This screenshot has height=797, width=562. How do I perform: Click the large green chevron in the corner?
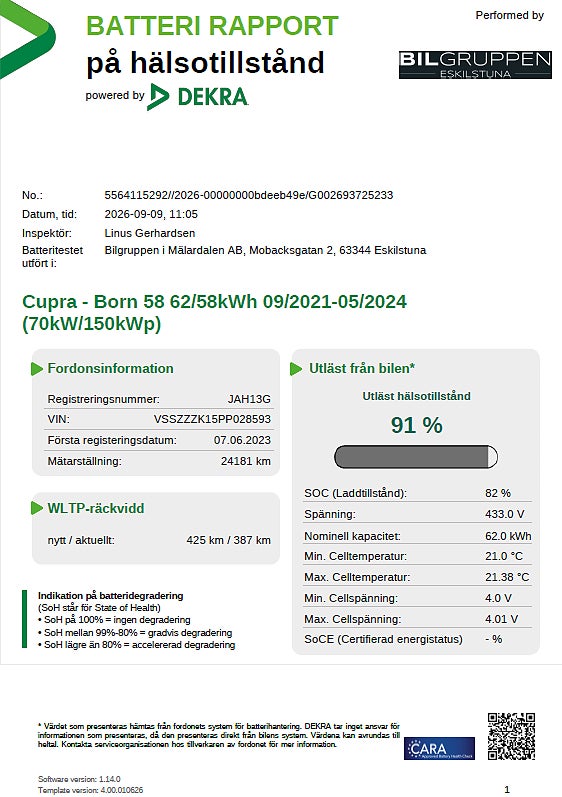[x=26, y=38]
